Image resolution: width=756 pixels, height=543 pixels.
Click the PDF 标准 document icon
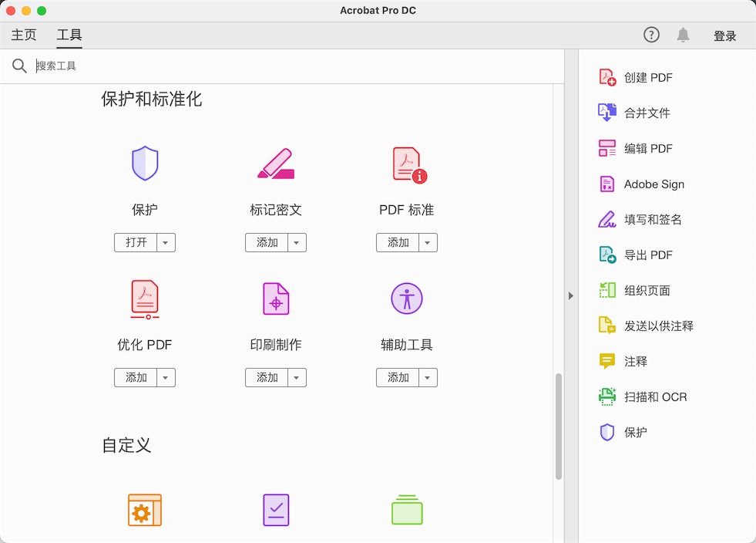pos(409,165)
